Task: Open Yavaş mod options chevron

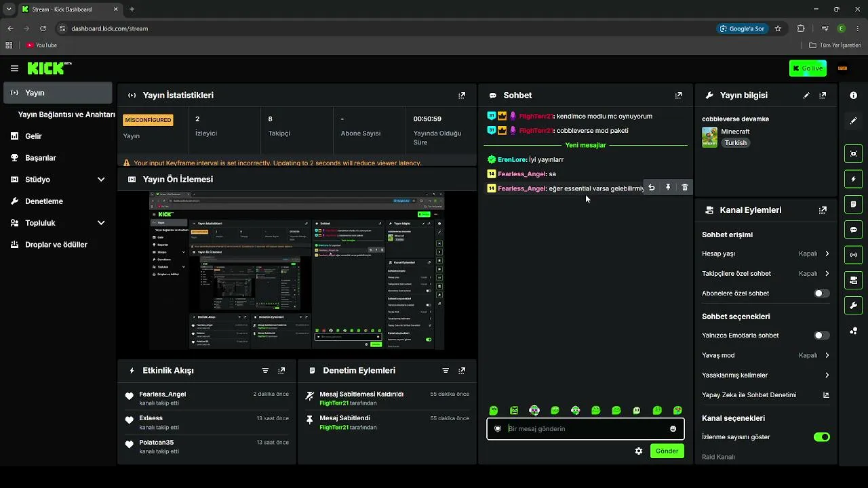Action: (x=827, y=355)
